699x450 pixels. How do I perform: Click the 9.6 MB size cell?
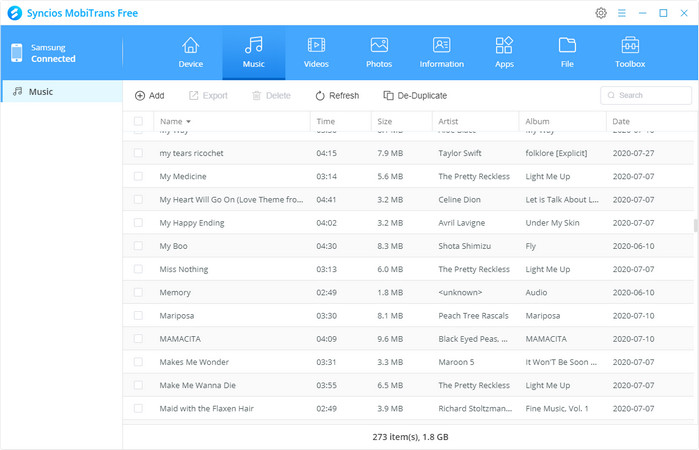click(x=390, y=339)
